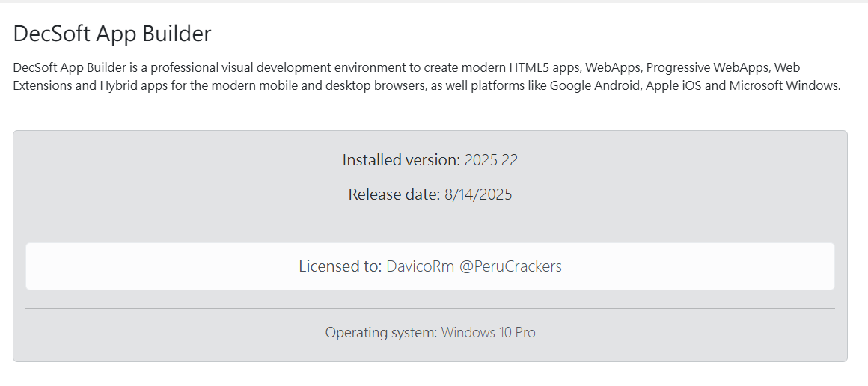Click the separator line above Operating system

coord(430,308)
